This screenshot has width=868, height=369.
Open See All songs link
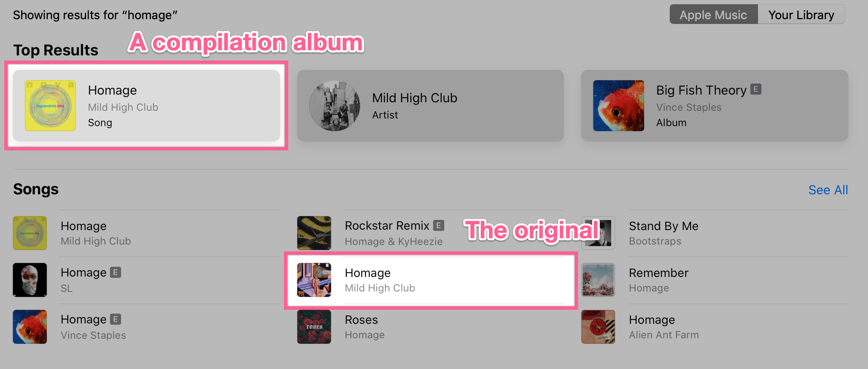pyautogui.click(x=828, y=190)
